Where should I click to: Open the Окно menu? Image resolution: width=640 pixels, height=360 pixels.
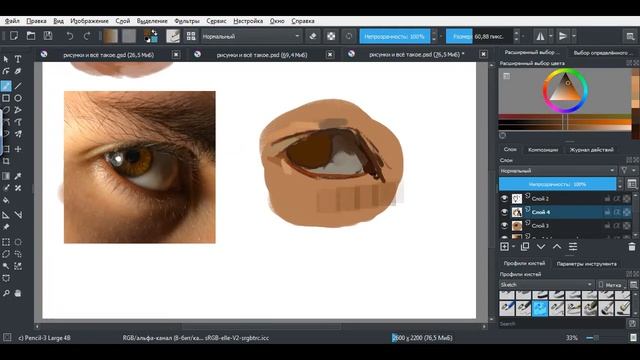point(277,21)
